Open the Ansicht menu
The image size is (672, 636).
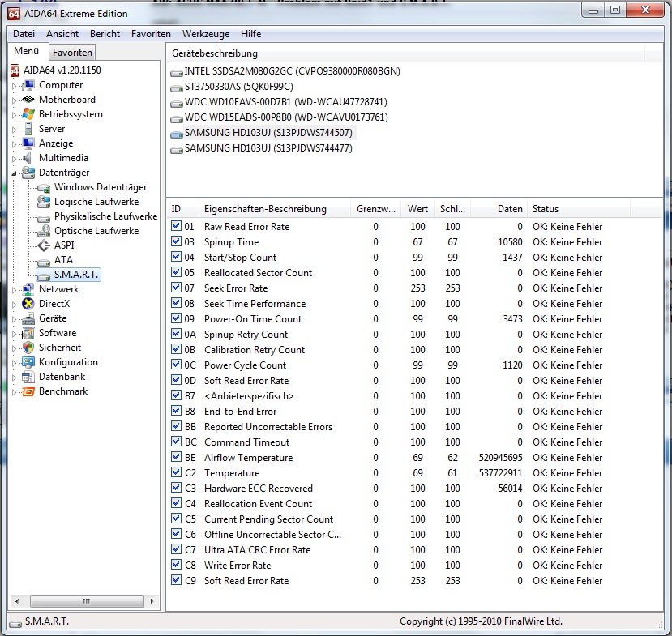(x=62, y=34)
